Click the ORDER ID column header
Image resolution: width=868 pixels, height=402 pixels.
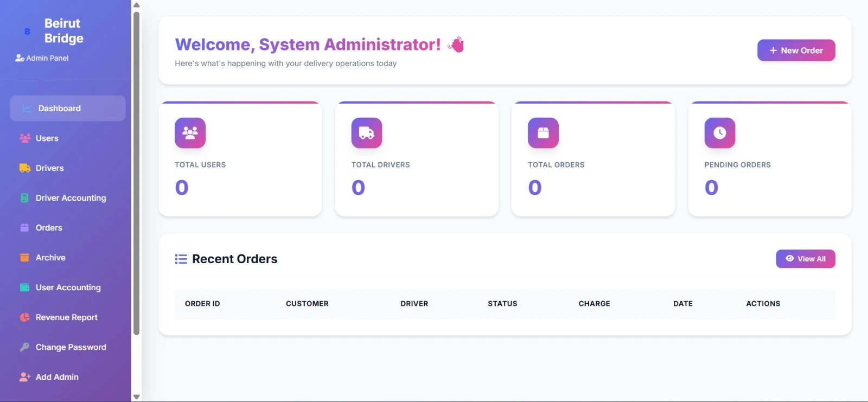[202, 304]
